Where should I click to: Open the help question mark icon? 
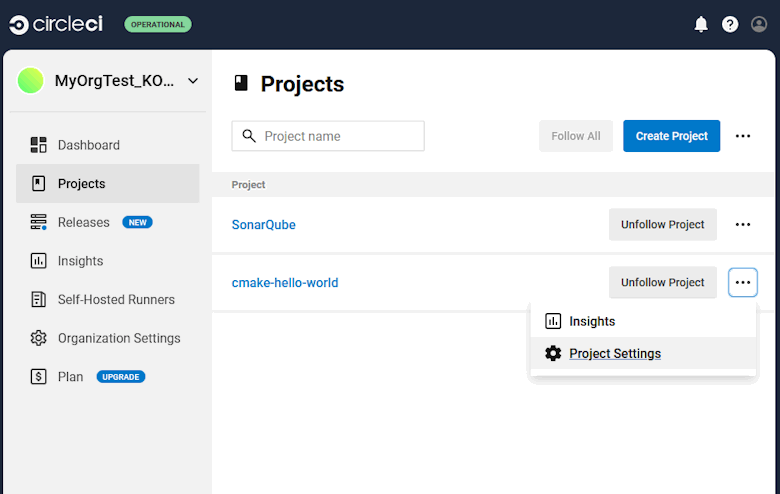click(x=730, y=24)
